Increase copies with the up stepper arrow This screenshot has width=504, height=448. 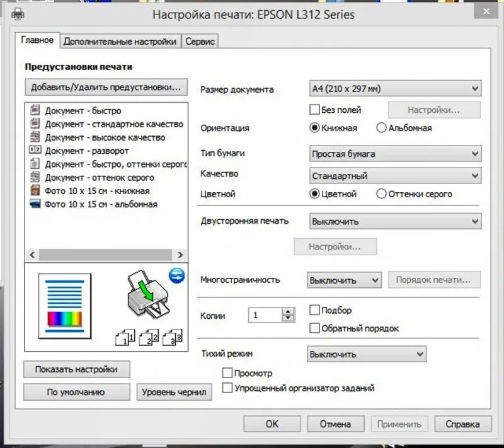[289, 311]
